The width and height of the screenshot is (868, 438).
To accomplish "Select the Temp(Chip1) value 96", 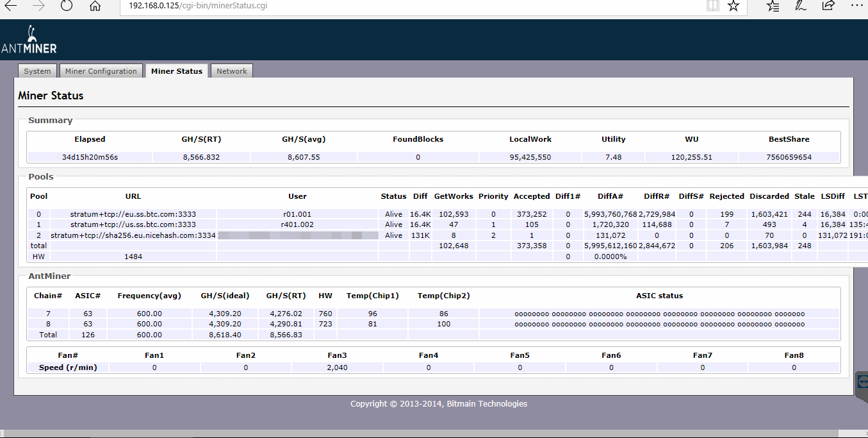I will point(373,314).
